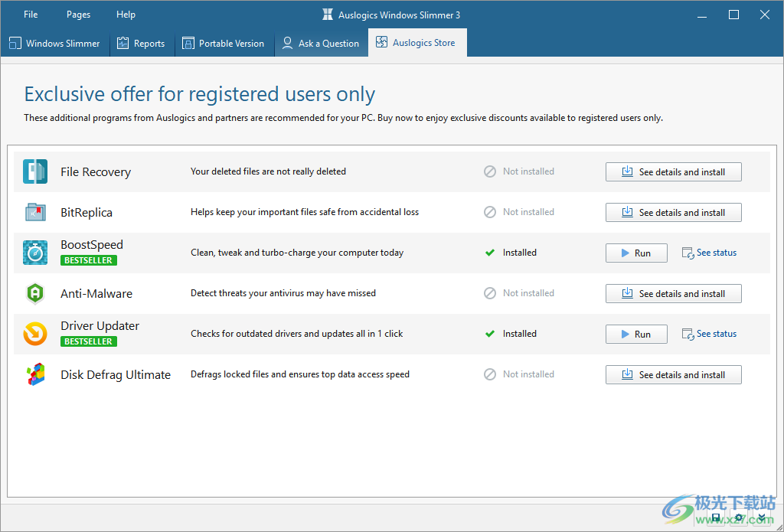Open settings via bottom gear icon
Image resolution: width=784 pixels, height=532 pixels.
click(739, 518)
